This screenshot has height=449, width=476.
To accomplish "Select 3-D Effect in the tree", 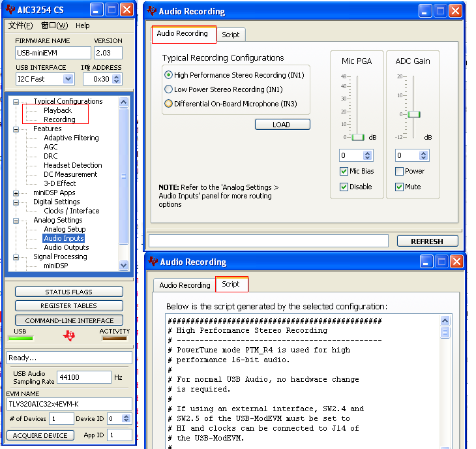I will coord(60,183).
